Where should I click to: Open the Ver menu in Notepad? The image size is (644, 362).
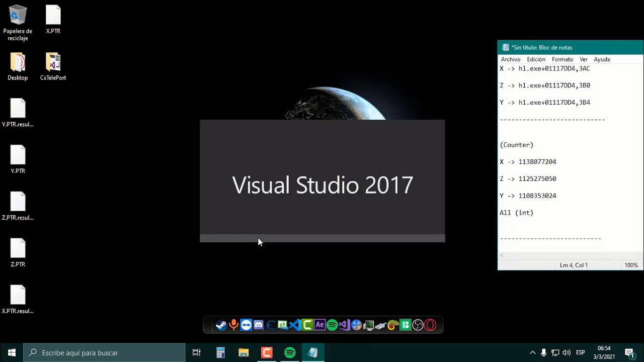584,59
